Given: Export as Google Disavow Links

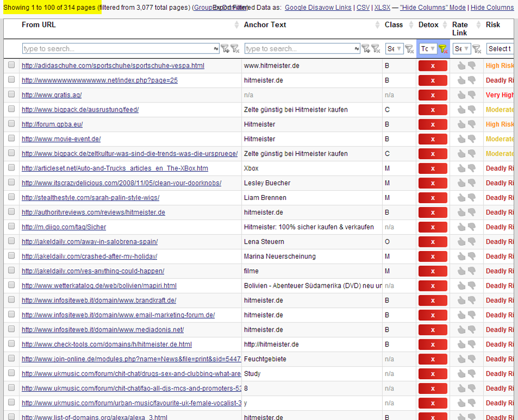Looking at the screenshot, I should 318,7.
